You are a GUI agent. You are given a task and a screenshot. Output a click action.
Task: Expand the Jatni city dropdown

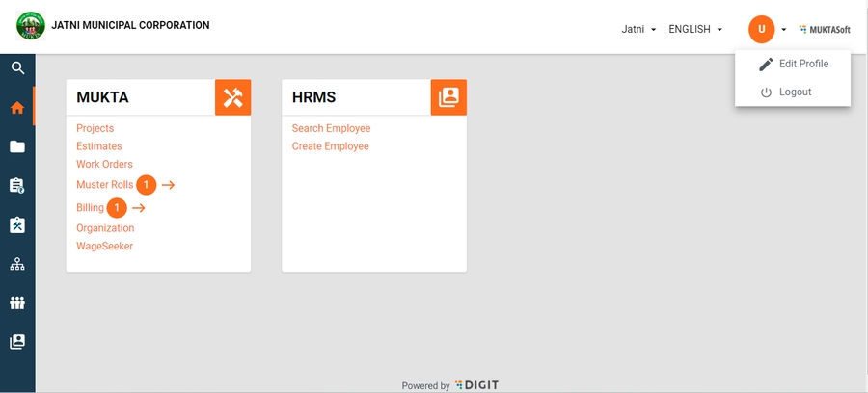[638, 30]
